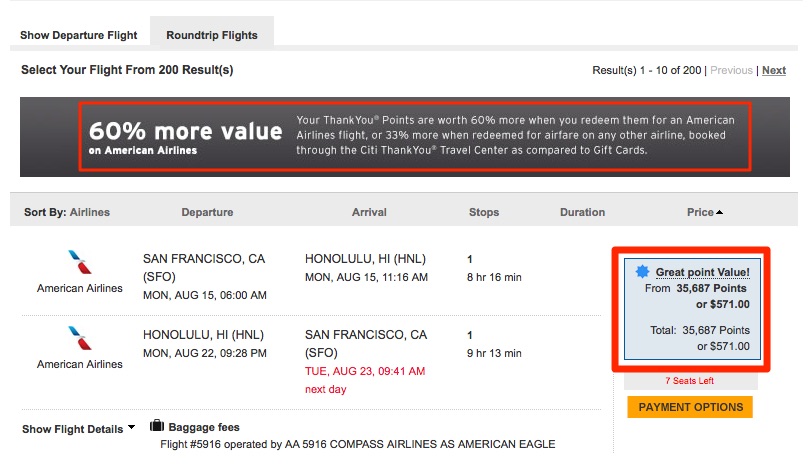Sort results by Arrival column
The height and width of the screenshot is (470, 810).
[369, 212]
